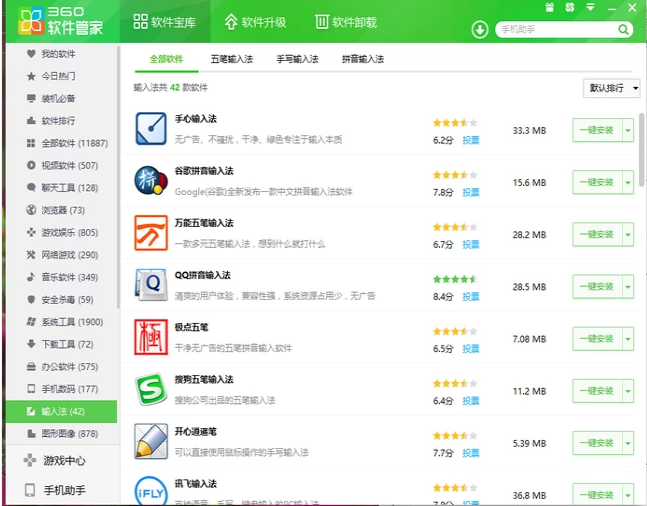Click the 极点五笔 red icon
The height and width of the screenshot is (506, 647).
click(150, 338)
